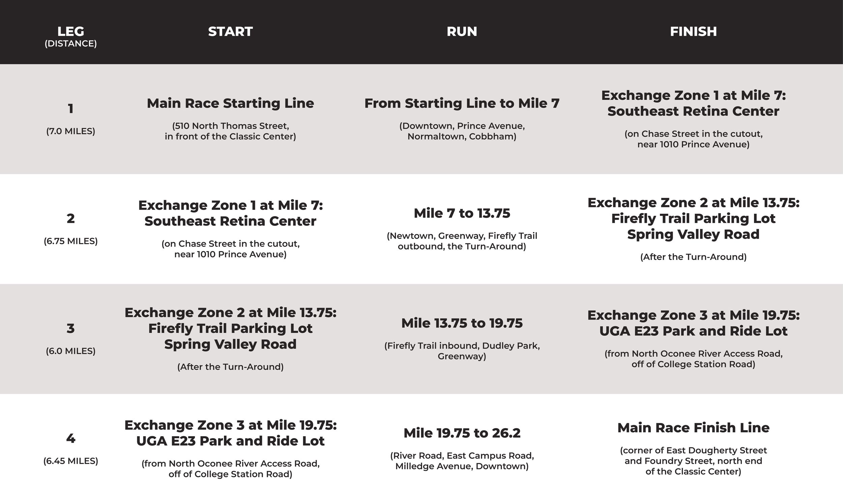Click River Road, East Campus Road description

462,461
